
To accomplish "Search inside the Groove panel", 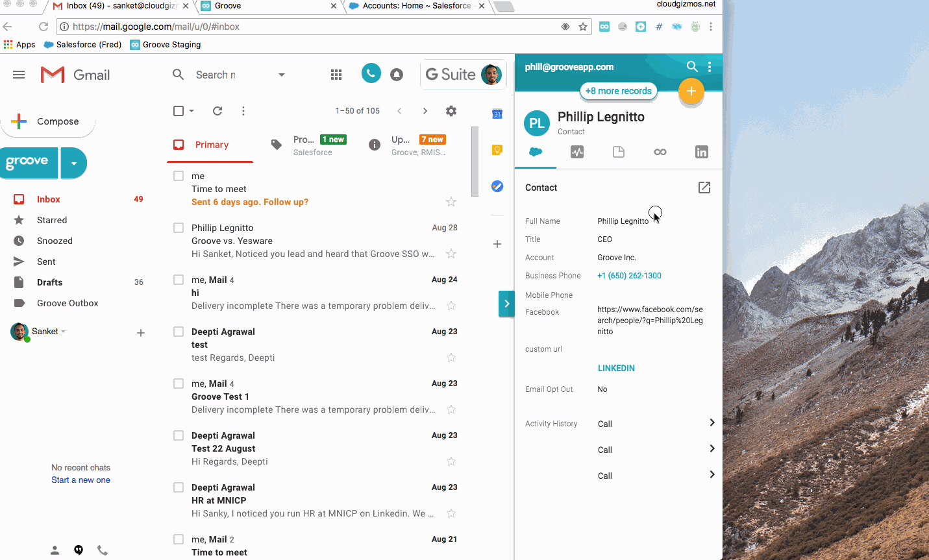I will 692,66.
